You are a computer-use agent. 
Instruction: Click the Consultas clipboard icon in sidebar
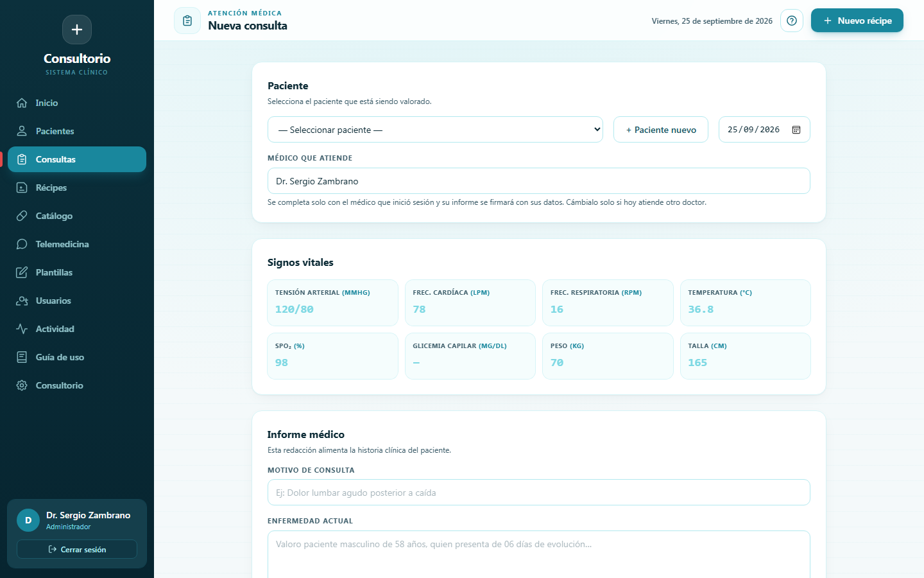point(22,159)
